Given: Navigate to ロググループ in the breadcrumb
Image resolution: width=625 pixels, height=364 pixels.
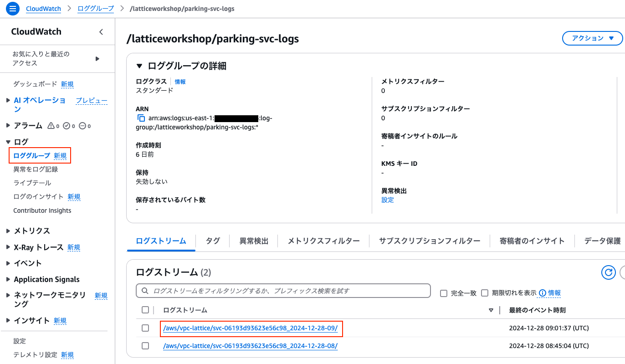Looking at the screenshot, I should pyautogui.click(x=96, y=9).
